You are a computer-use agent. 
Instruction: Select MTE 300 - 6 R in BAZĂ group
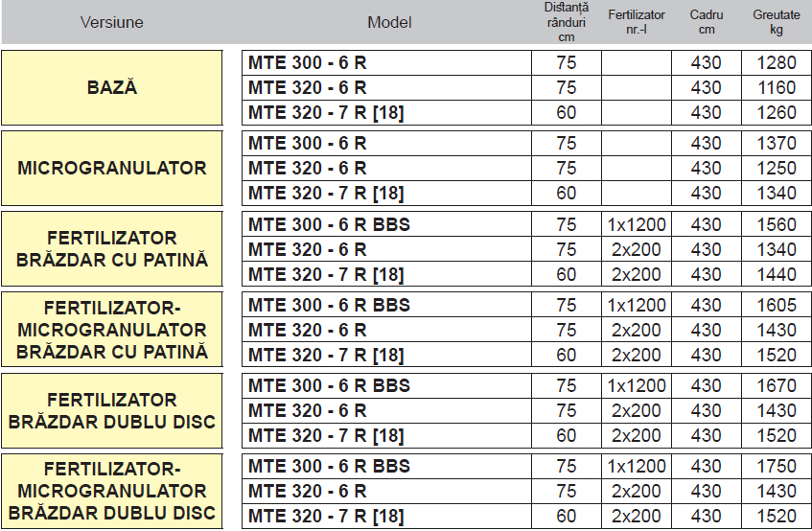[x=308, y=63]
